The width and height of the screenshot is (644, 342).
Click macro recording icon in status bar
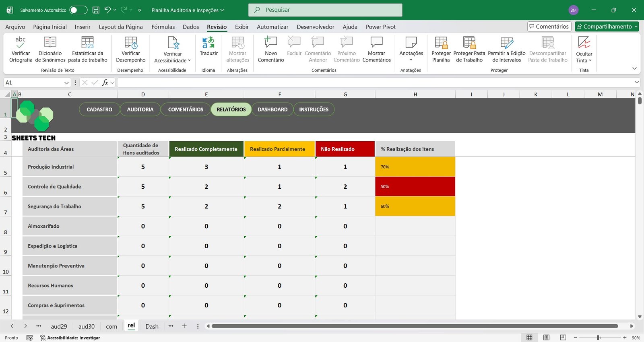[29, 338]
